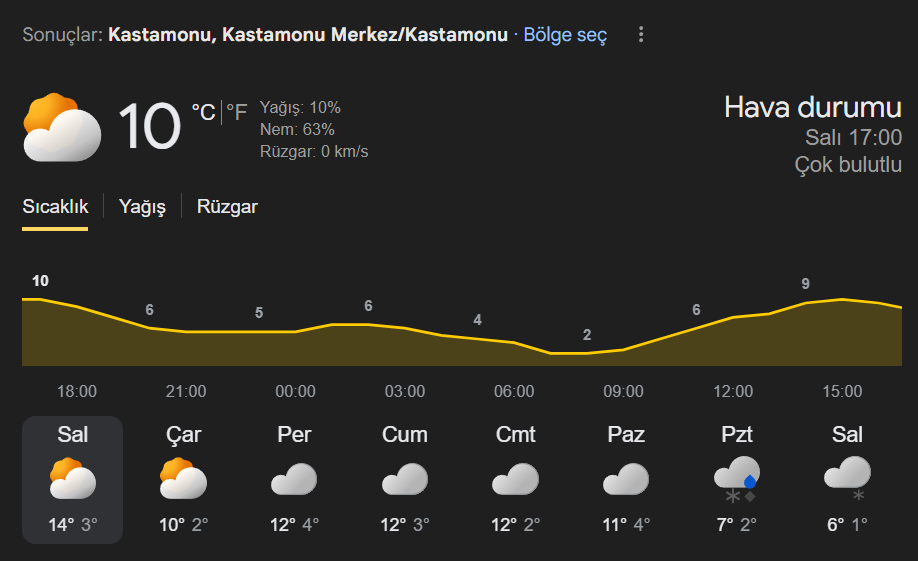Select the Sıcaklık tab
918x561 pixels.
pos(55,207)
